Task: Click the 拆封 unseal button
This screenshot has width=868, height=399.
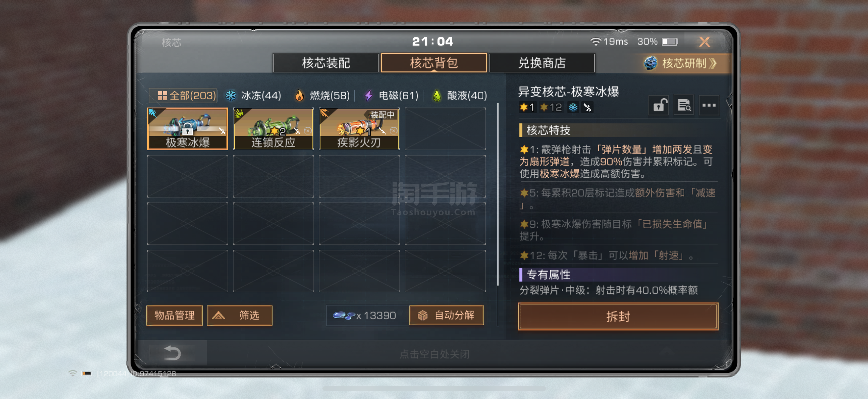Action: tap(618, 316)
